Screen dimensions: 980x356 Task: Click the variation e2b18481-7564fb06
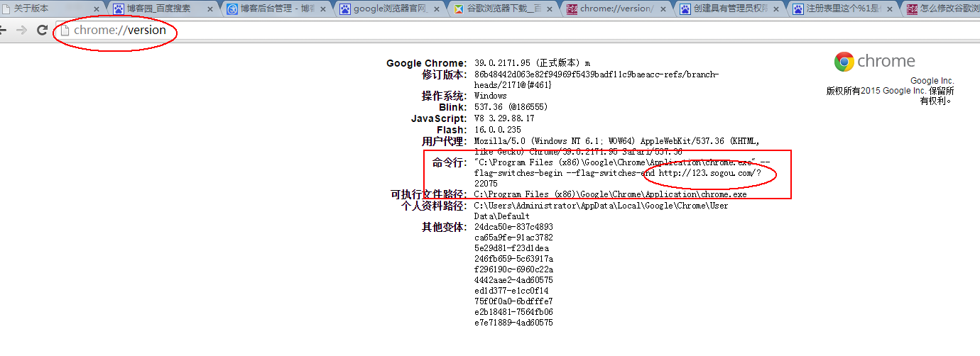point(513,312)
